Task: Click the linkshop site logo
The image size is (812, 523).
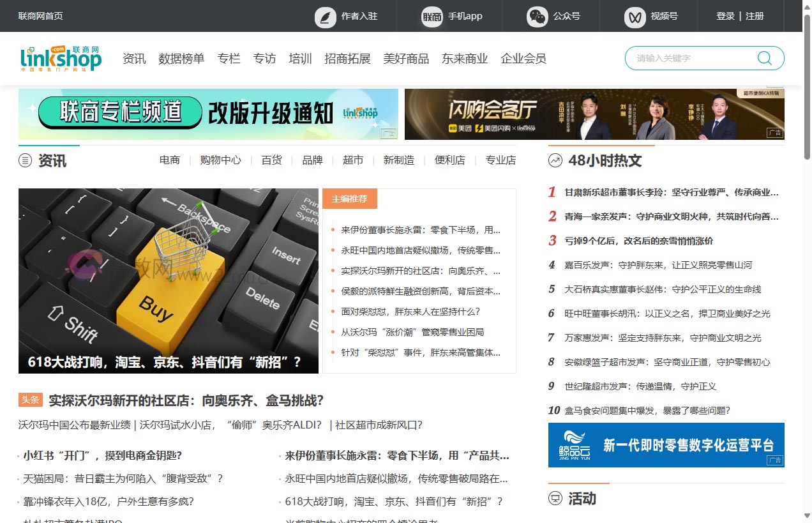Action: 63,57
